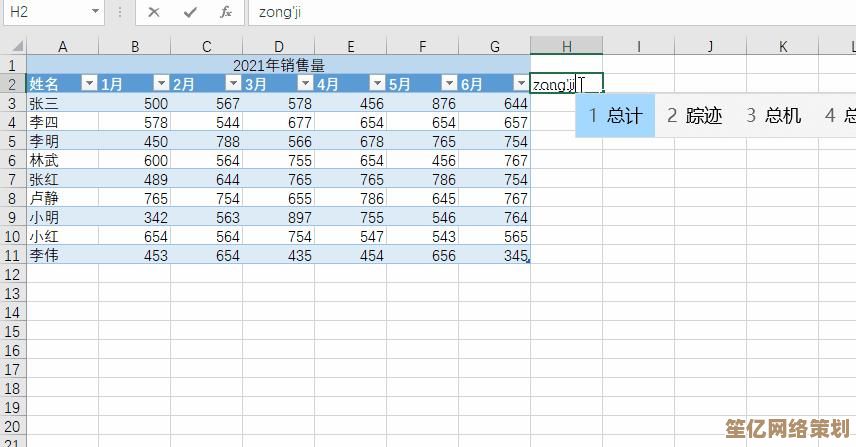The image size is (856, 447).
Task: Expand the 3月 filter dropdown arrow
Action: click(304, 84)
